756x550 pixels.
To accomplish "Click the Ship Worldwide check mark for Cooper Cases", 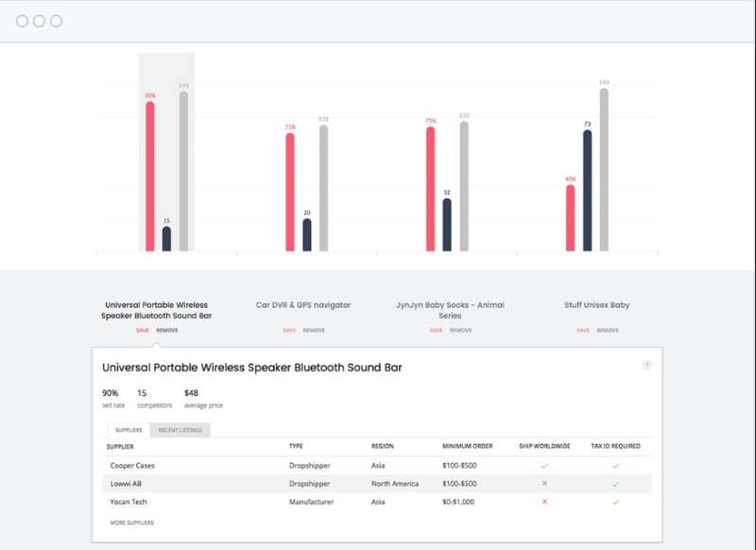I will [x=544, y=466].
